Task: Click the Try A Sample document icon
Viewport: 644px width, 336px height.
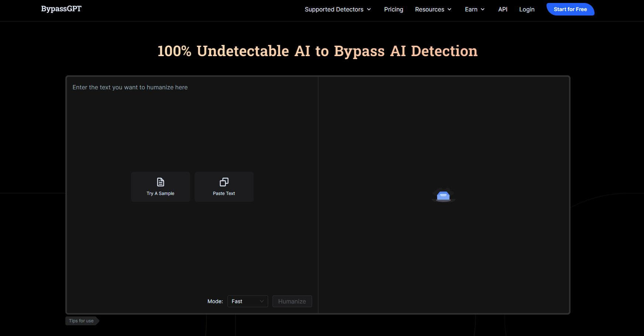Action: click(x=160, y=182)
